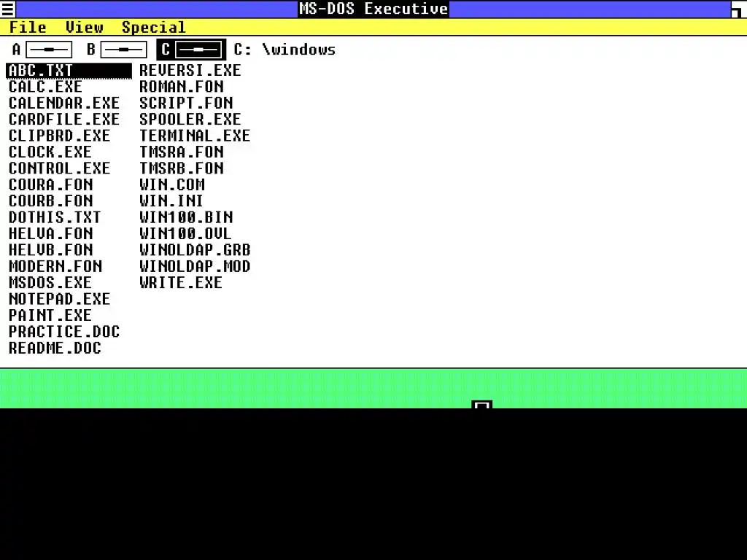Select ABC.TXT in the file list

[69, 71]
